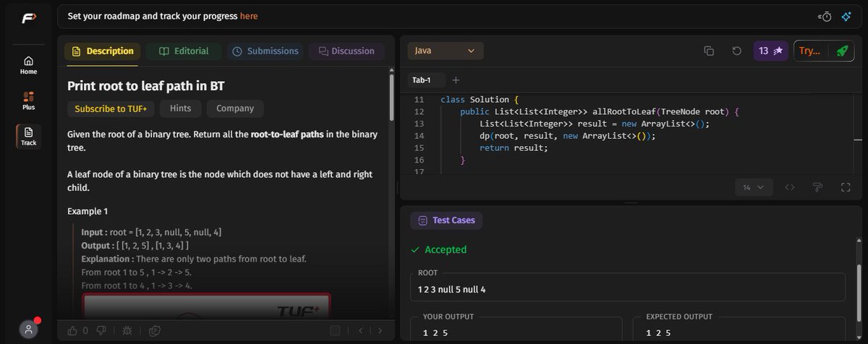Viewport: 868px width, 344px height.
Task: Go to previous problem arrow
Action: [359, 330]
